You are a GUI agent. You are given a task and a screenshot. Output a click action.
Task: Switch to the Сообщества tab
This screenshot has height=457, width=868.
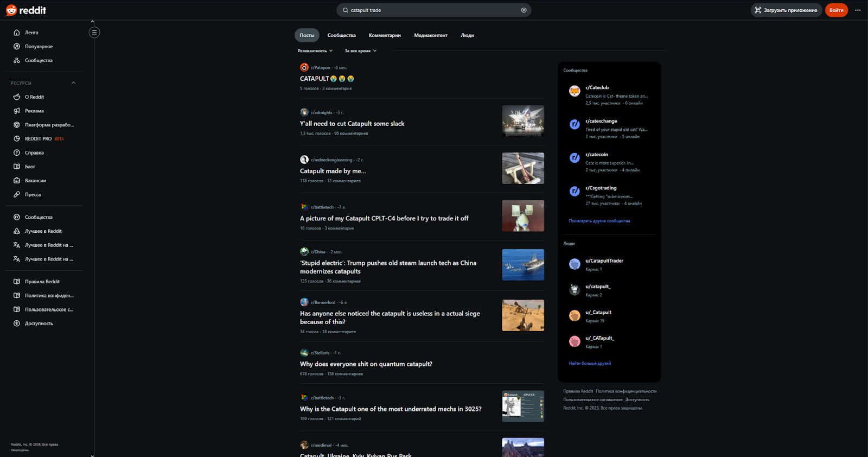[341, 35]
